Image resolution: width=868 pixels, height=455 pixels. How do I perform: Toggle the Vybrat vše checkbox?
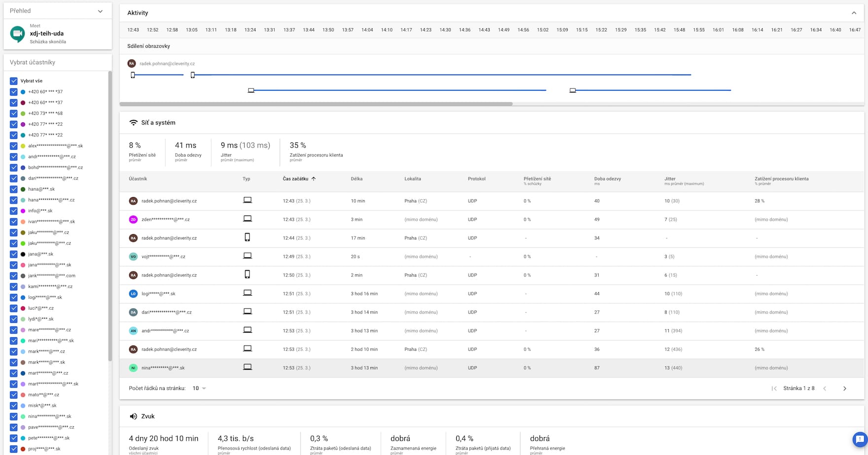[x=14, y=81]
